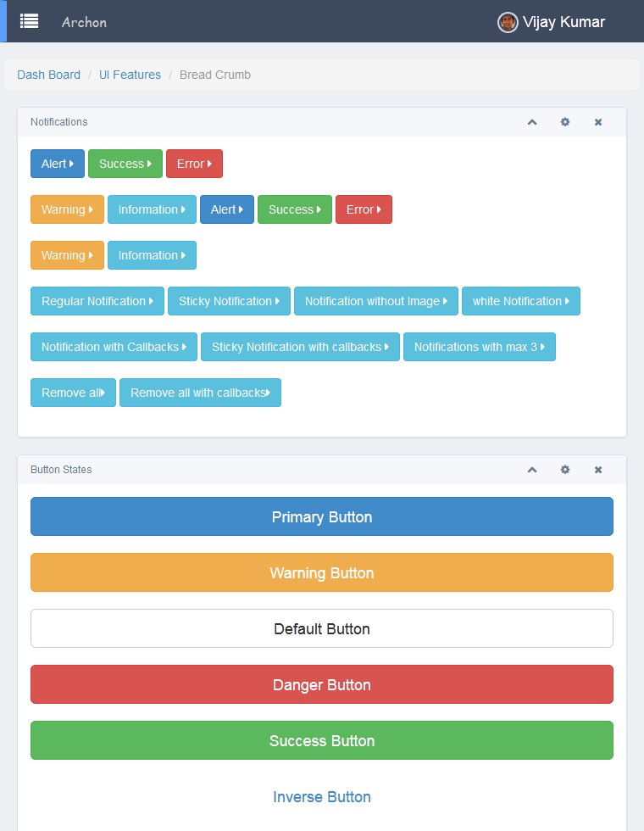This screenshot has width=644, height=831.
Task: Click the orange Warning Button
Action: point(322,572)
